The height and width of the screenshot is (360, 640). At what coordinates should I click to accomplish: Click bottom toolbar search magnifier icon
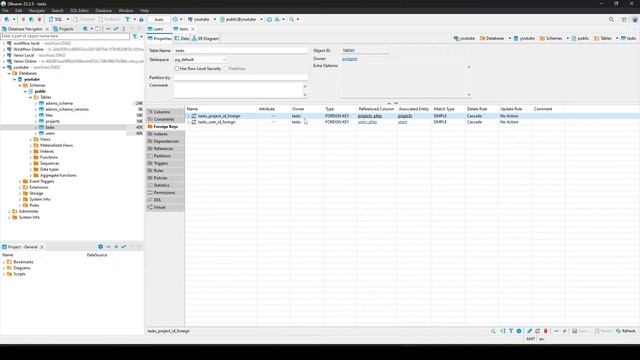click(x=493, y=331)
